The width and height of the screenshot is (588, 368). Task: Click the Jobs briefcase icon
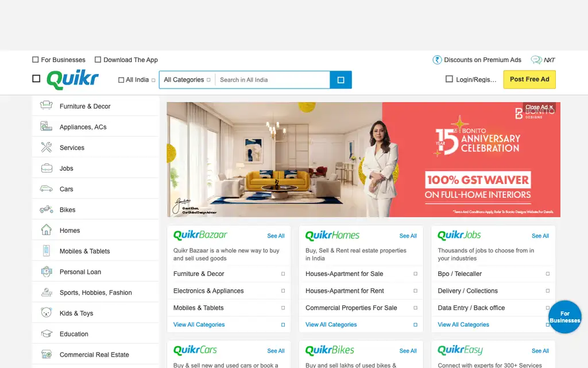click(47, 168)
